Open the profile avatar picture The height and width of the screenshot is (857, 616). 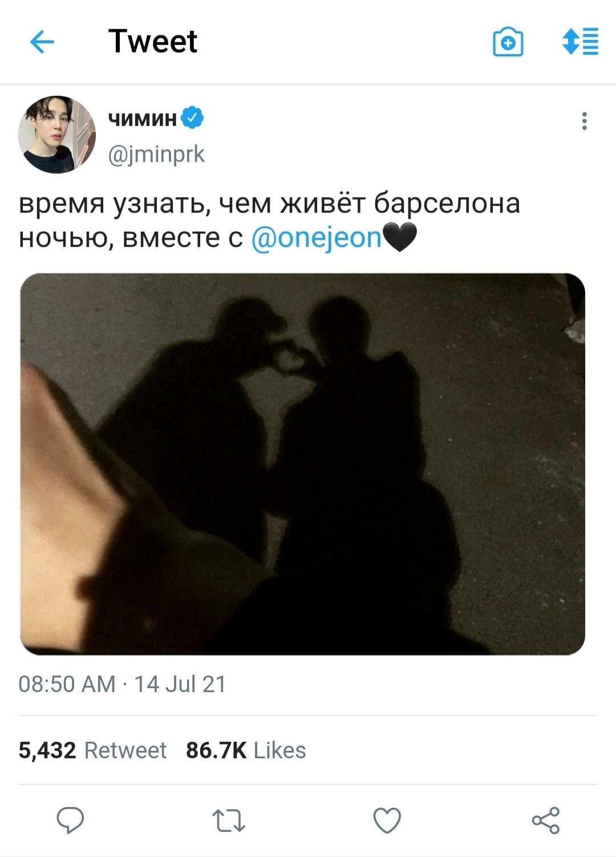(x=56, y=135)
